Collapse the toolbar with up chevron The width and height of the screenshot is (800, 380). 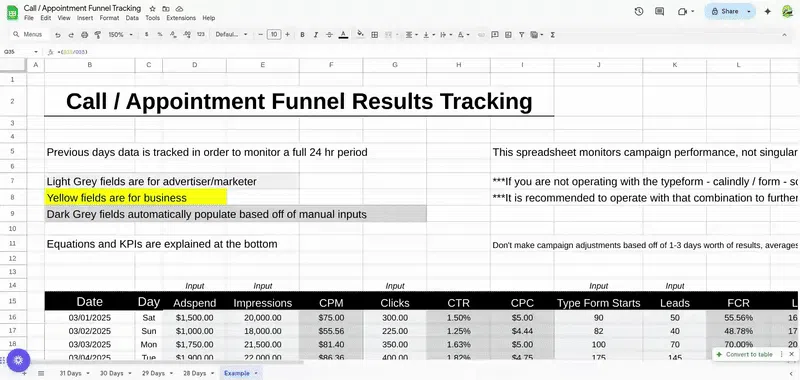[x=784, y=35]
